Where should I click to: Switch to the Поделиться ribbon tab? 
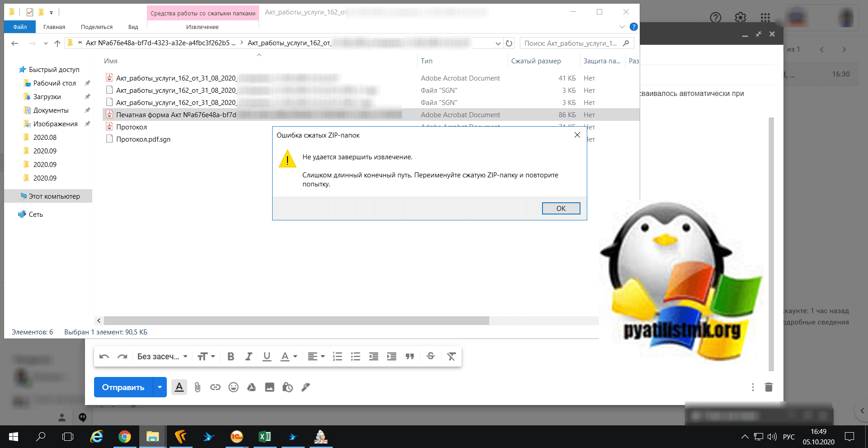pyautogui.click(x=97, y=27)
